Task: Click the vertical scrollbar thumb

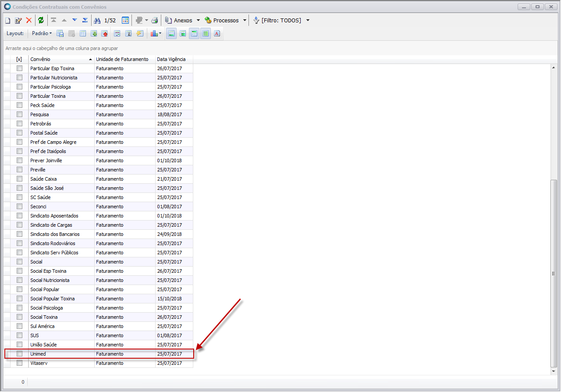Action: click(554, 274)
